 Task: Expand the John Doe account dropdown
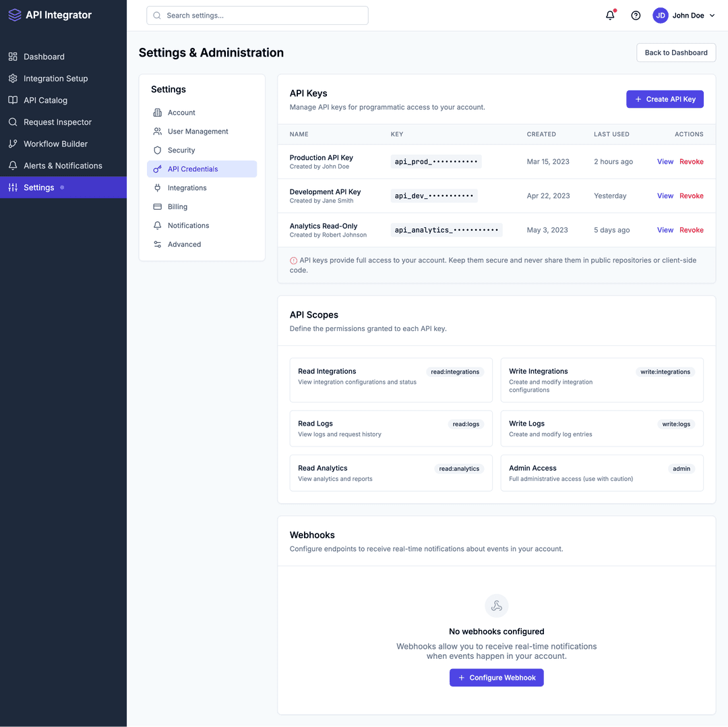684,15
